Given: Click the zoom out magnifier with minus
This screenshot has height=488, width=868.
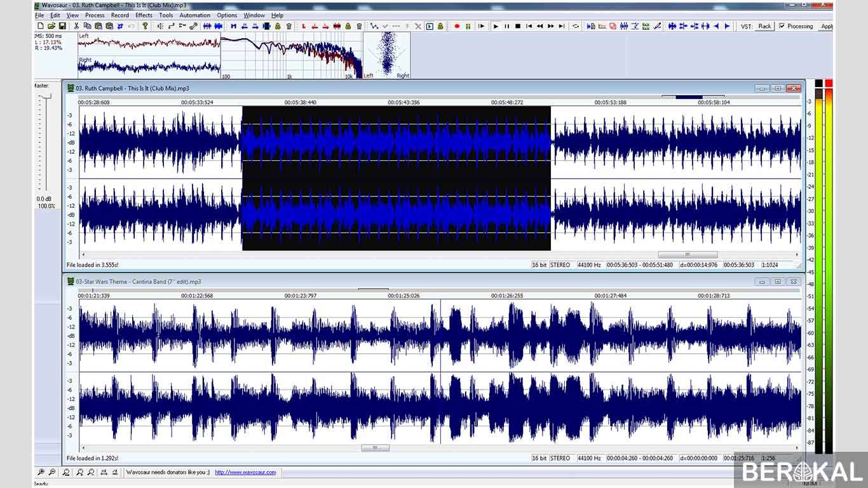Looking at the screenshot, I should (x=51, y=472).
